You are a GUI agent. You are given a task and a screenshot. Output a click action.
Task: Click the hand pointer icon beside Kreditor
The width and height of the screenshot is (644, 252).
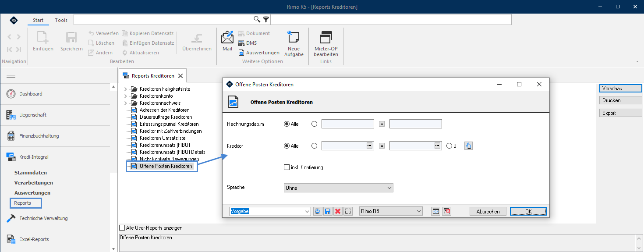pyautogui.click(x=469, y=146)
